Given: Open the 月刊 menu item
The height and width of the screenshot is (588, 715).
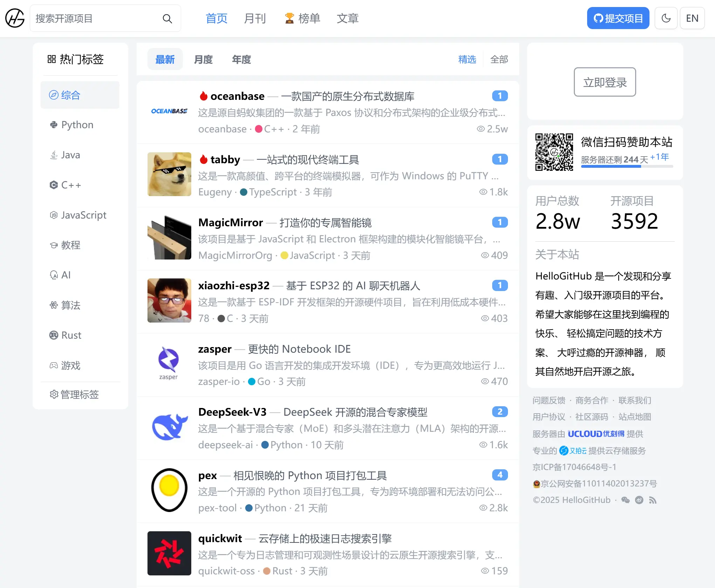Looking at the screenshot, I should point(255,18).
